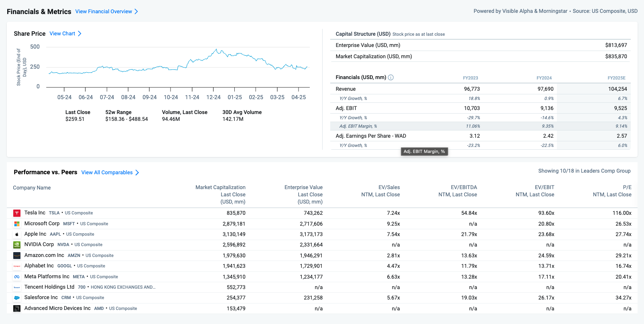Click the 12-24 label on the chart axis
644x324 pixels.
tap(213, 98)
